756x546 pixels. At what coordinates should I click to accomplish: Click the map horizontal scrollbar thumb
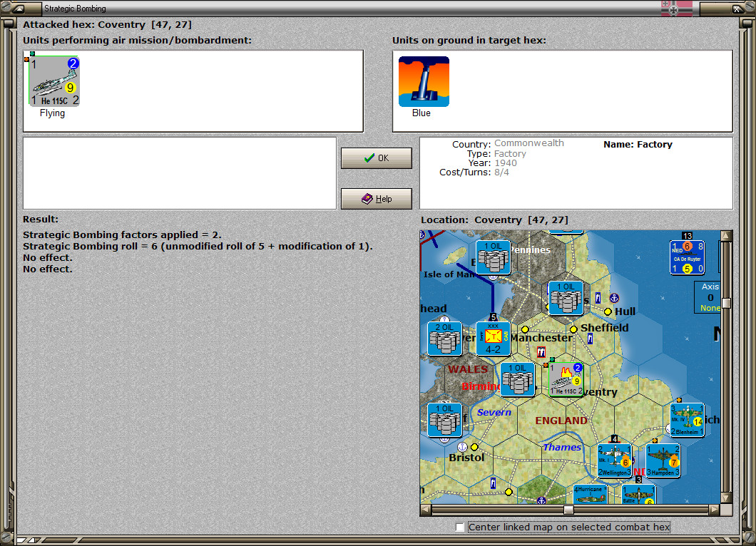point(568,510)
